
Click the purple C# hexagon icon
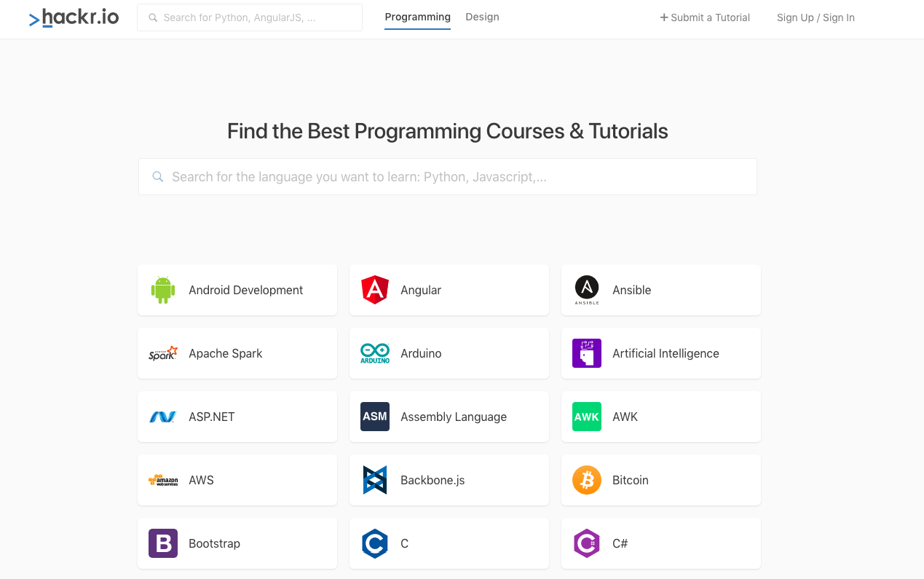tap(587, 543)
